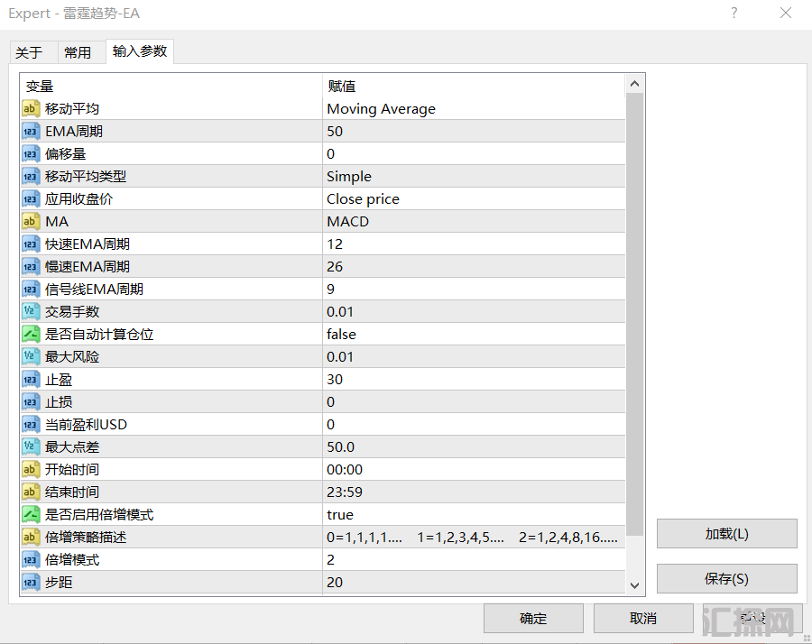
Task: Click the string icon beside 移动平均
Action: click(31, 109)
